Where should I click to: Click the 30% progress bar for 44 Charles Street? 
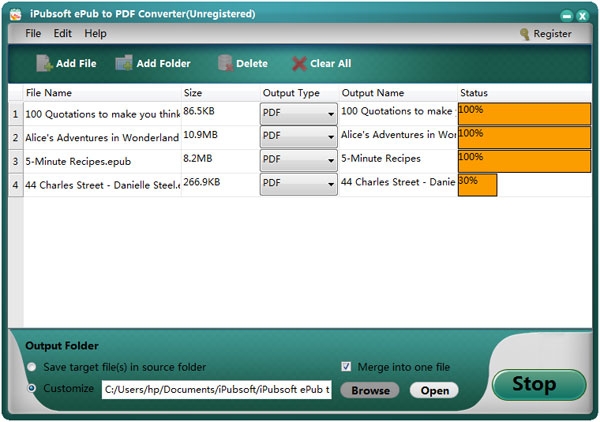coord(478,185)
